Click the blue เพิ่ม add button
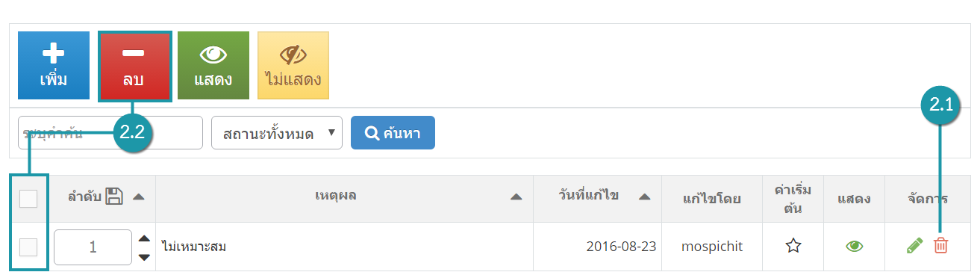 pyautogui.click(x=54, y=66)
